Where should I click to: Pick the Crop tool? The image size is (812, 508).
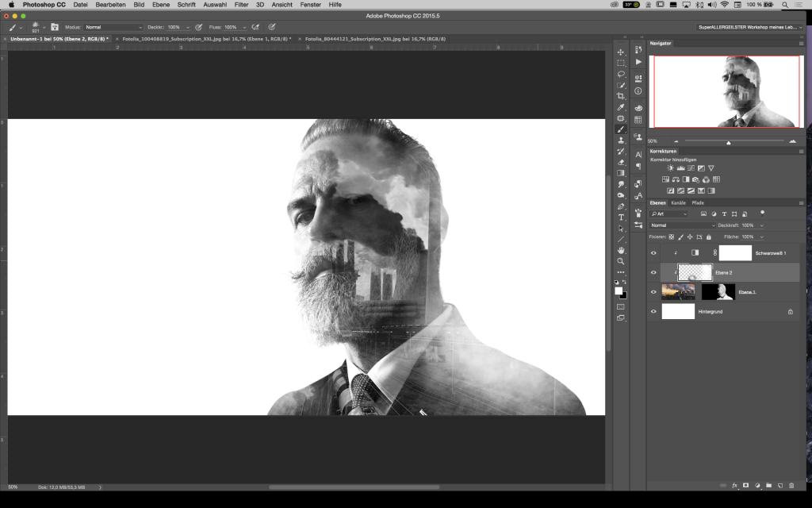pyautogui.click(x=621, y=96)
